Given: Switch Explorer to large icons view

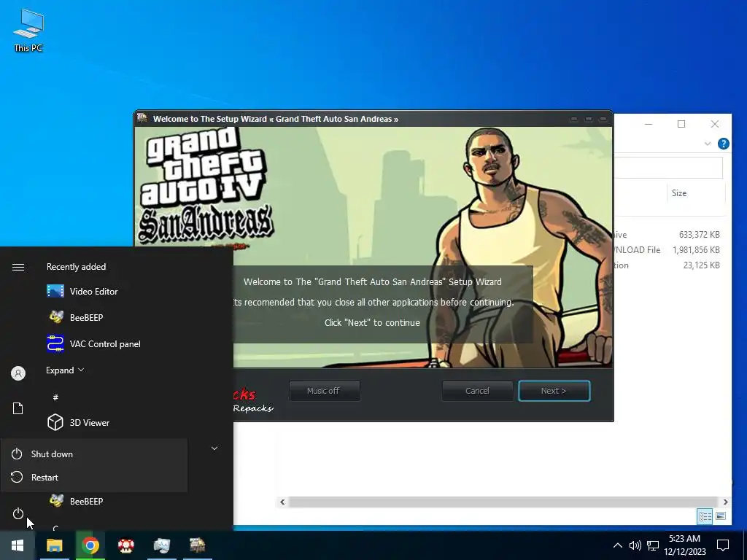Looking at the screenshot, I should point(721,516).
